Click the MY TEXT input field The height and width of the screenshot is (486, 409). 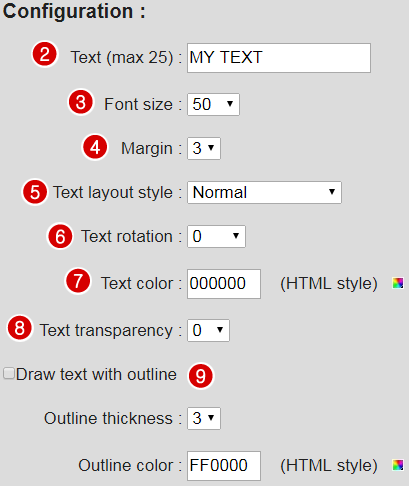click(x=279, y=58)
